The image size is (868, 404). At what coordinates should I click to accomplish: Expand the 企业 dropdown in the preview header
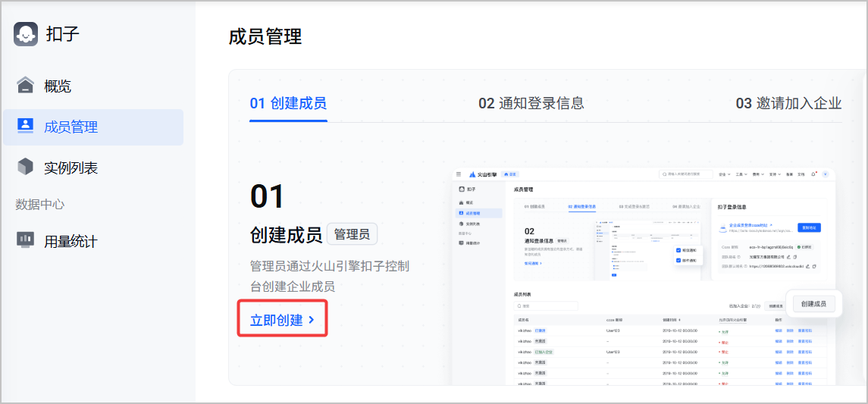(722, 174)
